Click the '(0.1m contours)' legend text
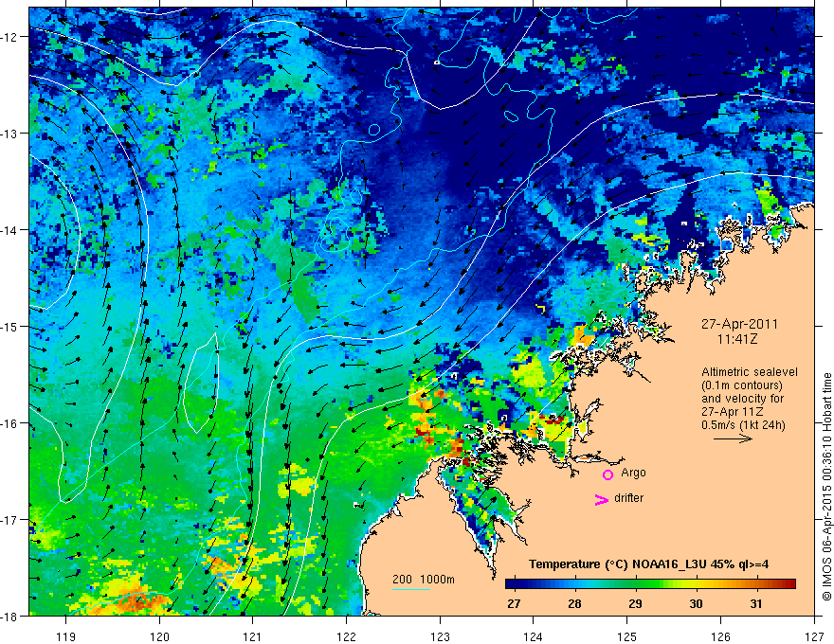The image size is (834, 644). (x=742, y=385)
